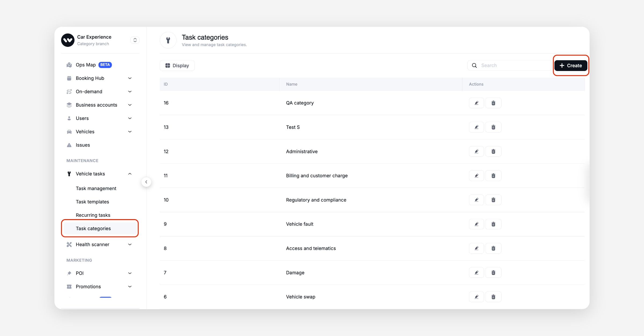This screenshot has height=336, width=644.
Task: Click edit icon for QA category row
Action: [476, 103]
